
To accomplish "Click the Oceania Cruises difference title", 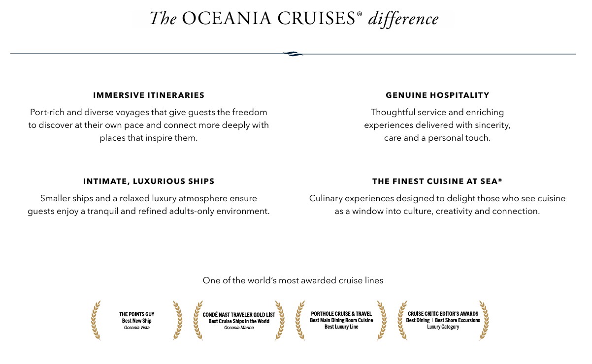I will (294, 19).
